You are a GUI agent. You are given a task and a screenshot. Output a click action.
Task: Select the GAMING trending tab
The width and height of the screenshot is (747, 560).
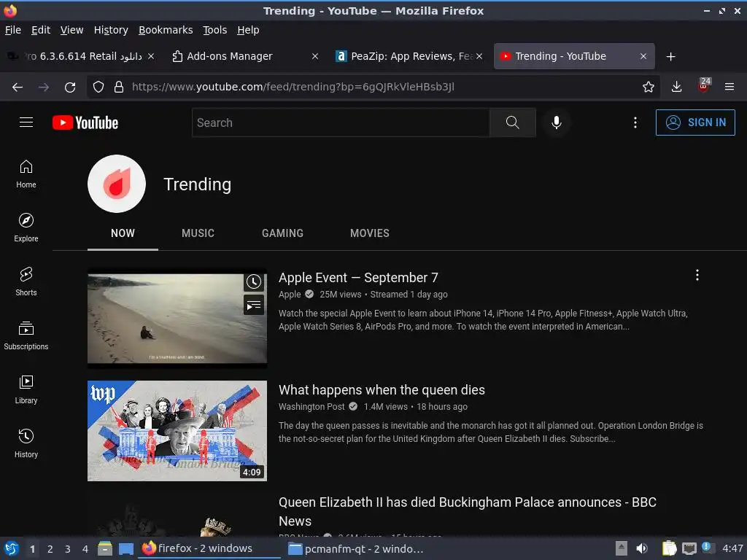(282, 233)
